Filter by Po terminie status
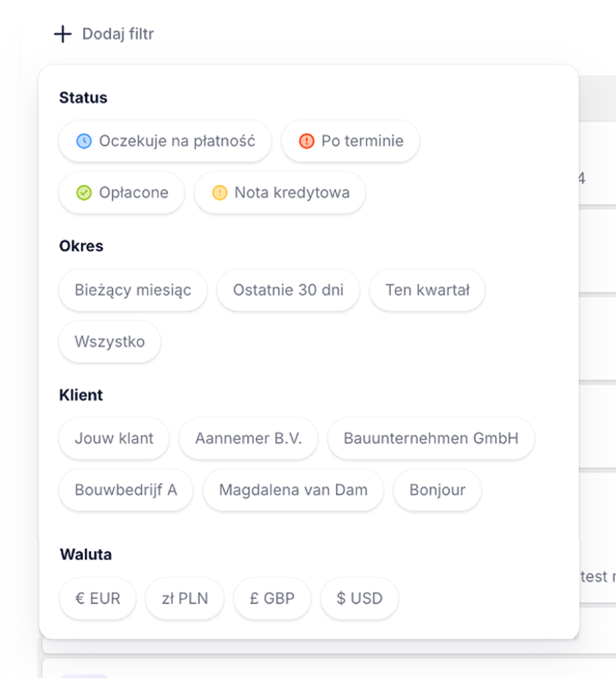The width and height of the screenshot is (616, 686). [x=351, y=141]
